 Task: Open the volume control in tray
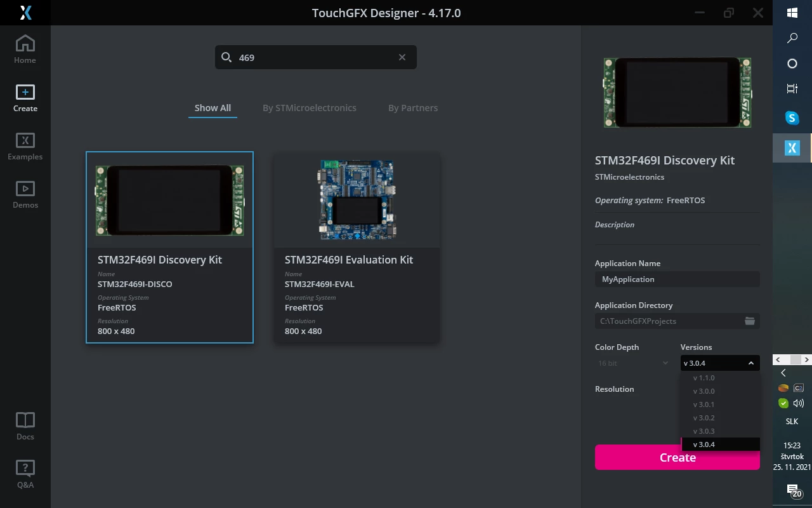pos(799,403)
